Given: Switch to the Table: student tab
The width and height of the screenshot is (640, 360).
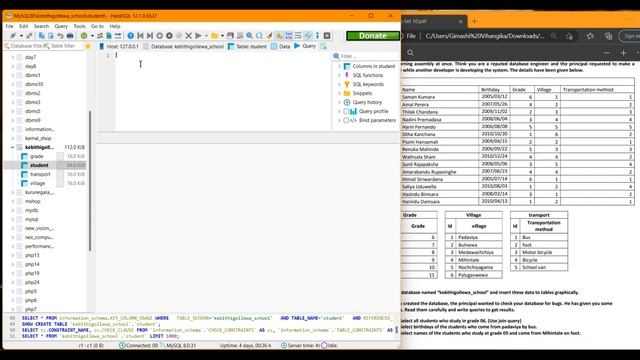Looking at the screenshot, I should [247, 46].
